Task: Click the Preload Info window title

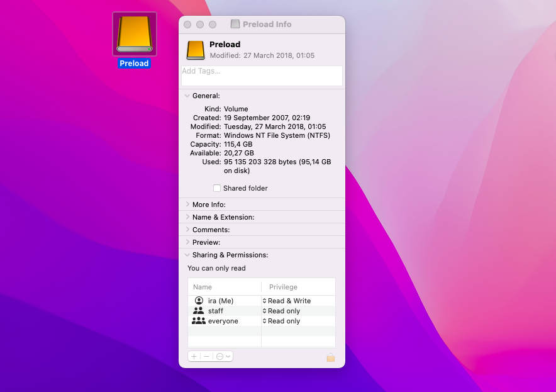Action: tap(267, 24)
